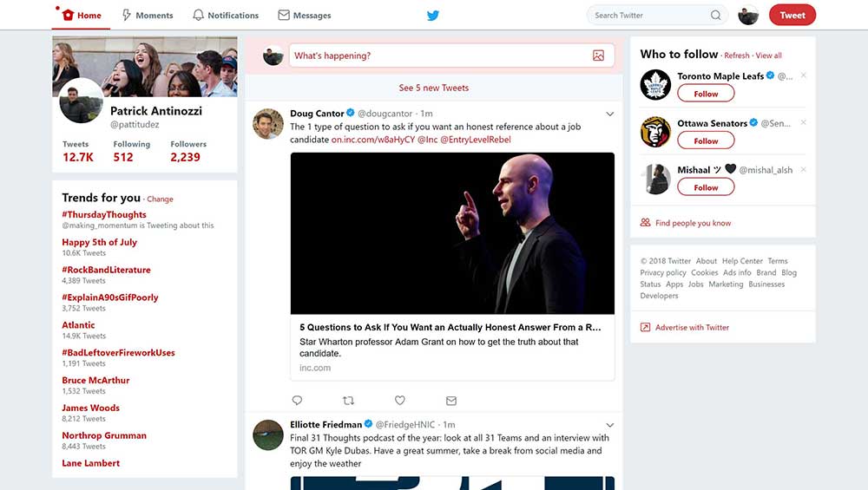Click Patrick Antinozzi's profile photo
This screenshot has height=490, width=868.
click(x=81, y=101)
